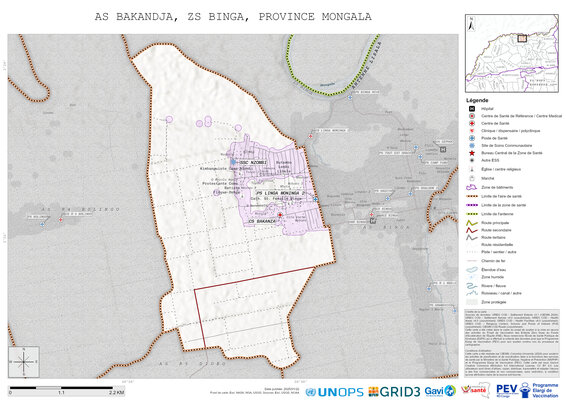Click the GRID3 logo

click(395, 392)
